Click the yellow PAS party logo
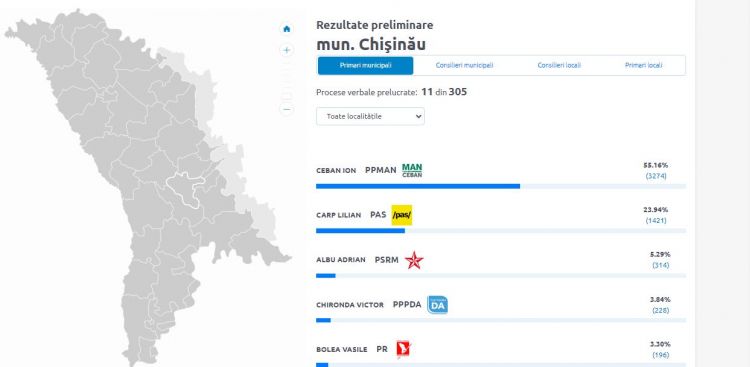 tap(402, 215)
